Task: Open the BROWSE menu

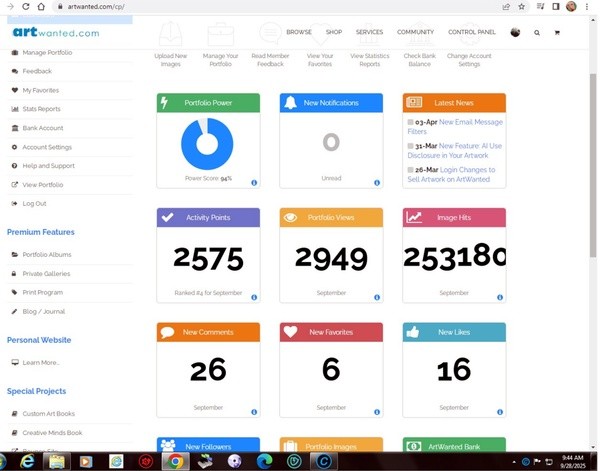Action: [x=298, y=32]
